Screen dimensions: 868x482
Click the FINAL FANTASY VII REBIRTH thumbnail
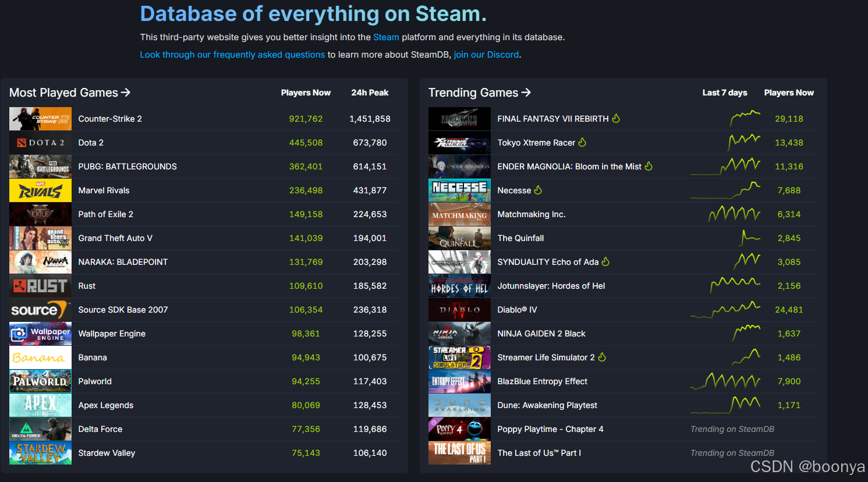459,119
